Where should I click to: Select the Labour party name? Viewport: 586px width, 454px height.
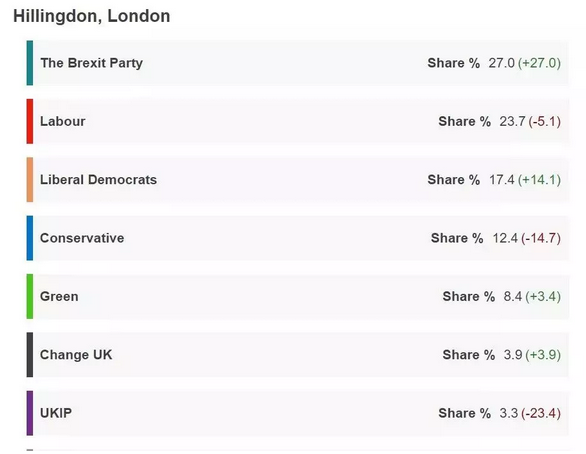click(62, 121)
